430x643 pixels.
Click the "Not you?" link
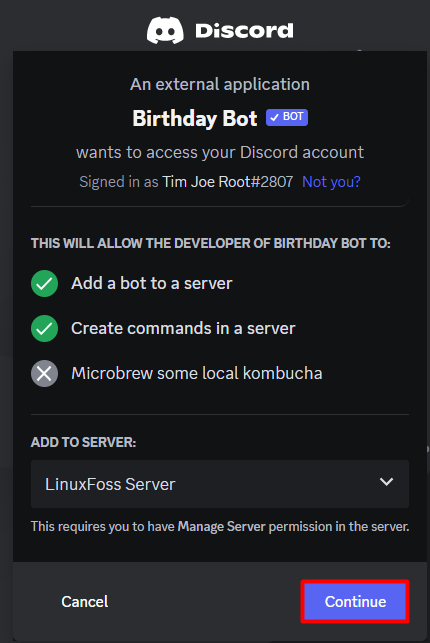(x=331, y=182)
